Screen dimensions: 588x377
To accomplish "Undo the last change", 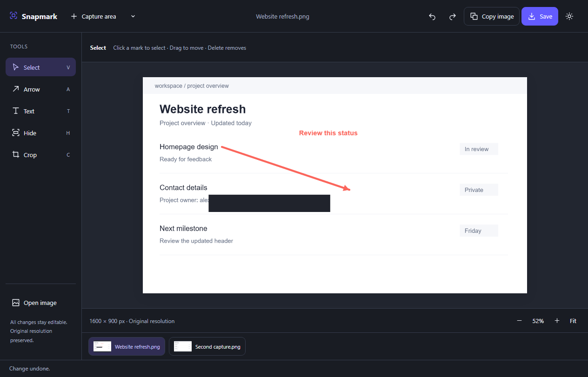I will [x=432, y=16].
